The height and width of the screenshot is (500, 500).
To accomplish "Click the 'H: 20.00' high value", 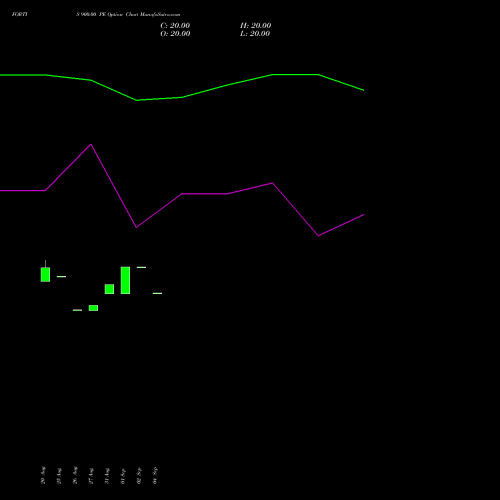I will tap(255, 26).
